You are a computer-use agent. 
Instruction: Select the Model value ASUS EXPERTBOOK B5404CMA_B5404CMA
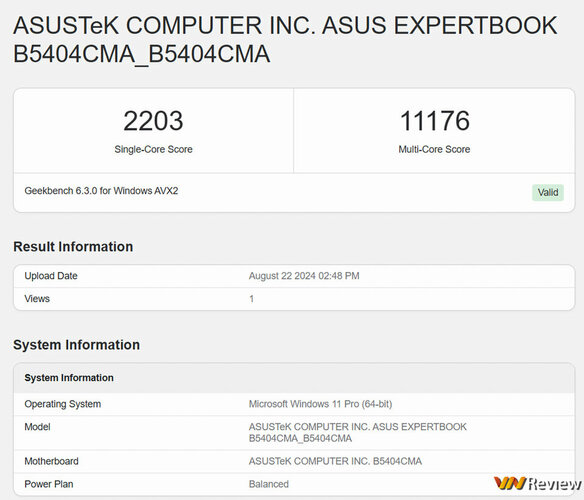358,433
